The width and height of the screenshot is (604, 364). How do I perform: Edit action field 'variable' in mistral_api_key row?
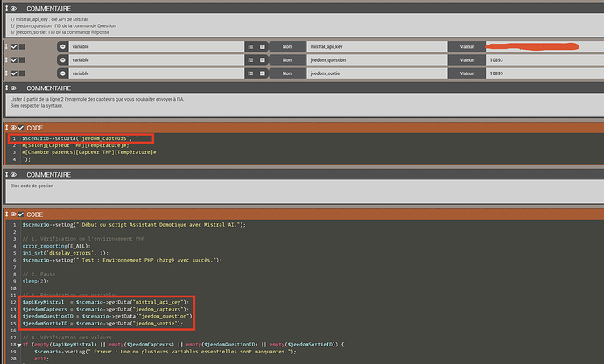pos(156,46)
